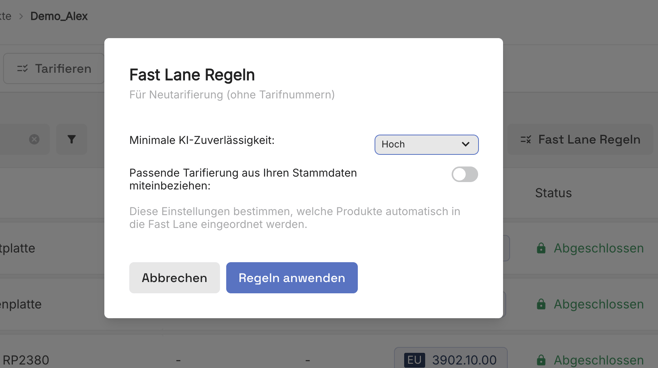This screenshot has width=658, height=368.
Task: Click the Abbrechen button
Action: point(174,278)
